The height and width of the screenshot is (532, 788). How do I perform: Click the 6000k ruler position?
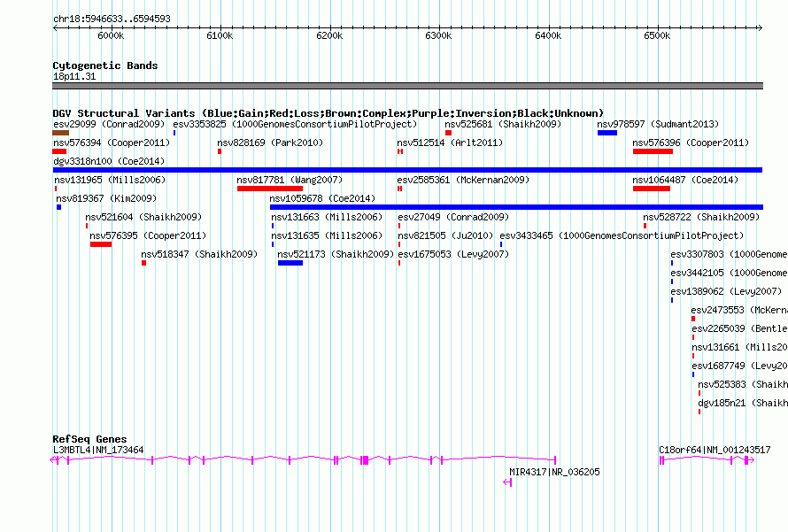coord(111,35)
